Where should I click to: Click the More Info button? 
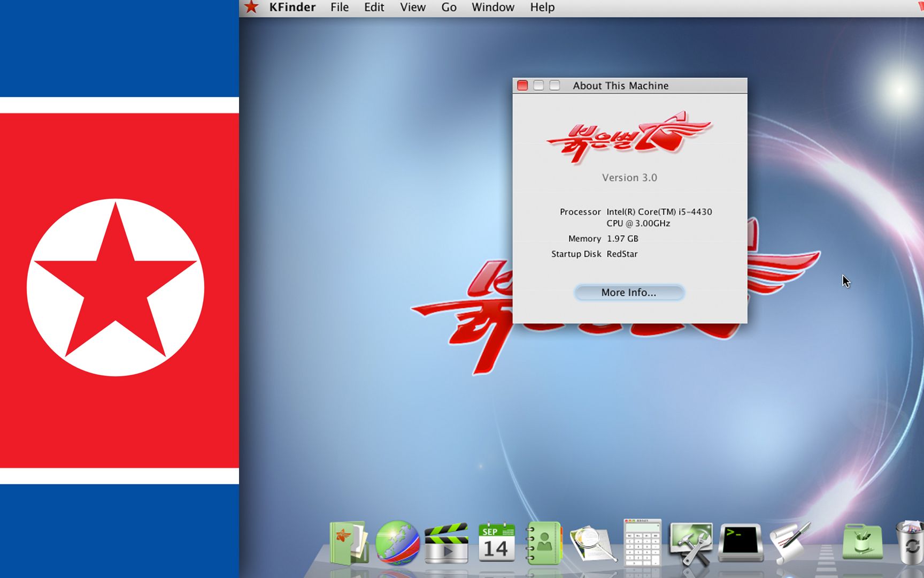tap(629, 292)
